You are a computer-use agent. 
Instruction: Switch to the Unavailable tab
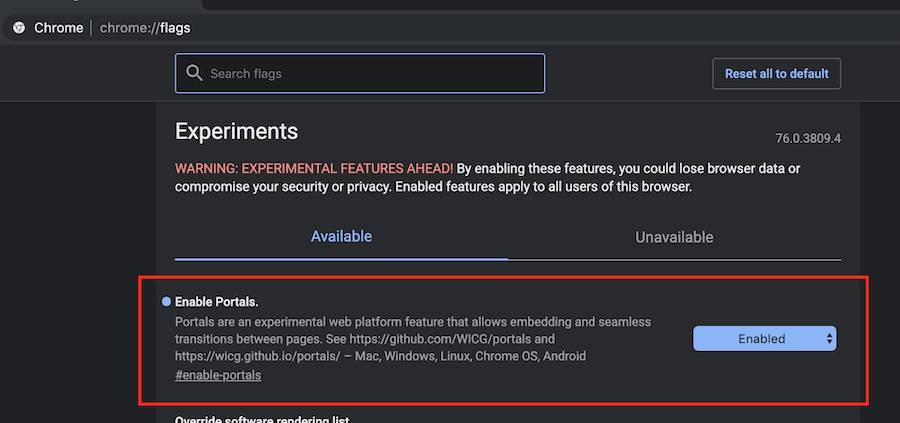tap(674, 237)
